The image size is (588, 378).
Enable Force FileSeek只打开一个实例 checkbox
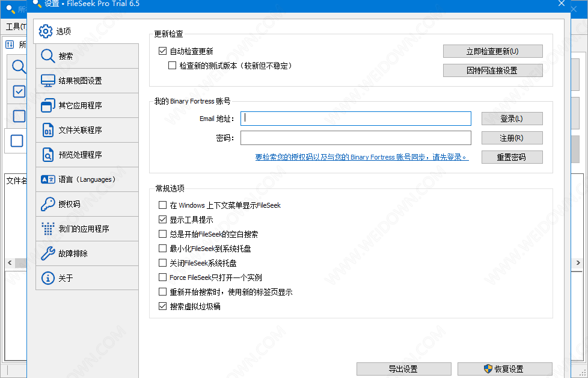[x=162, y=277]
